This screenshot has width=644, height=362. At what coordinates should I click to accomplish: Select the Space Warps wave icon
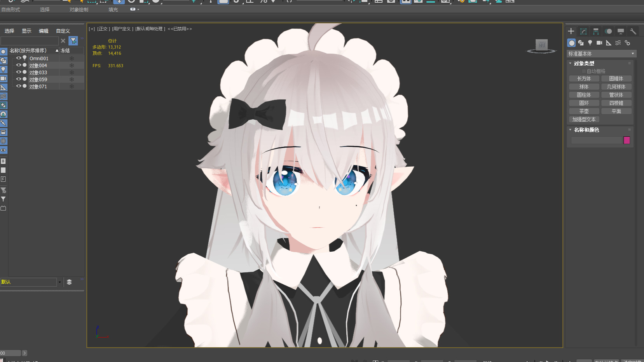coord(618,43)
